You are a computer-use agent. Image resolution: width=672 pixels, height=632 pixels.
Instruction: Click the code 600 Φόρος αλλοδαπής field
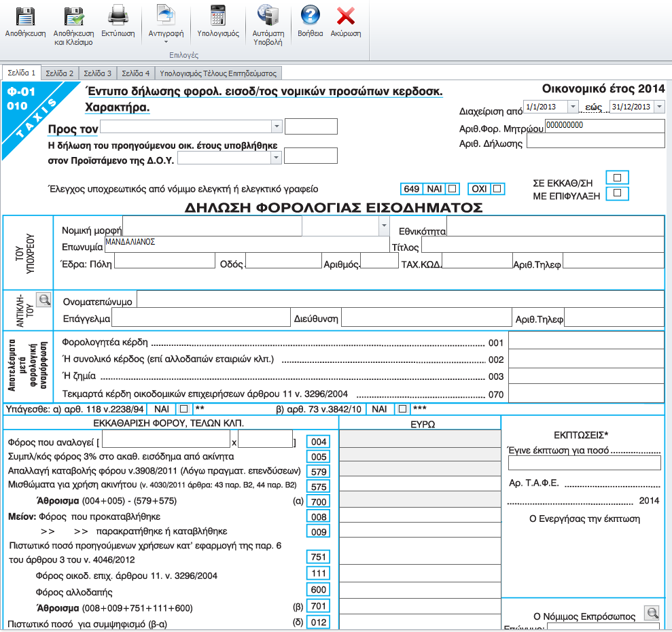coord(420,591)
